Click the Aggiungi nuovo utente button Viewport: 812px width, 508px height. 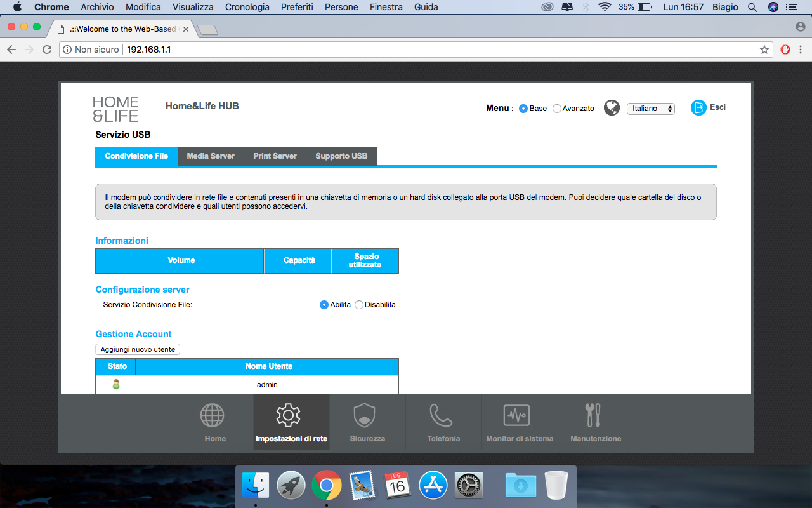point(138,349)
